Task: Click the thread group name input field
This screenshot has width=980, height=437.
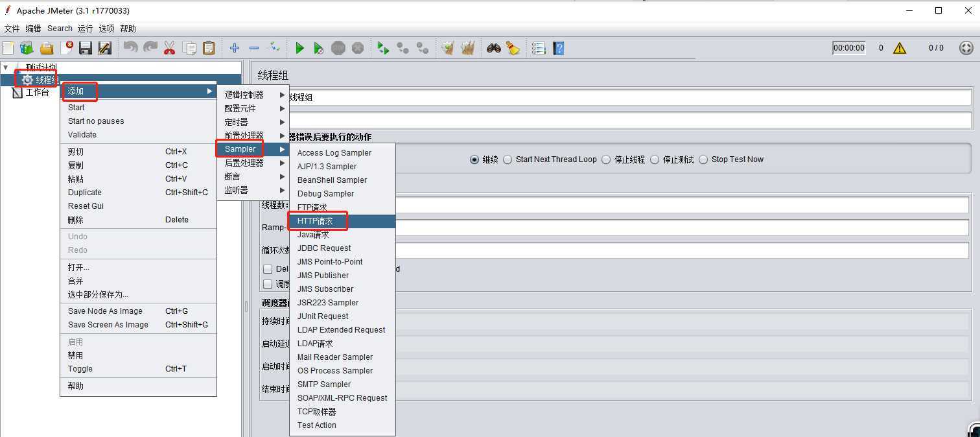Action: tap(630, 97)
